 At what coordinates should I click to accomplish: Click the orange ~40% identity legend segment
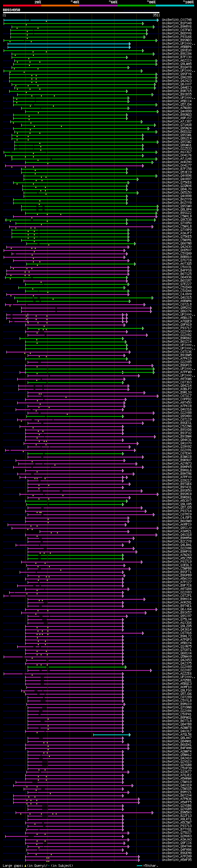(60, 6)
